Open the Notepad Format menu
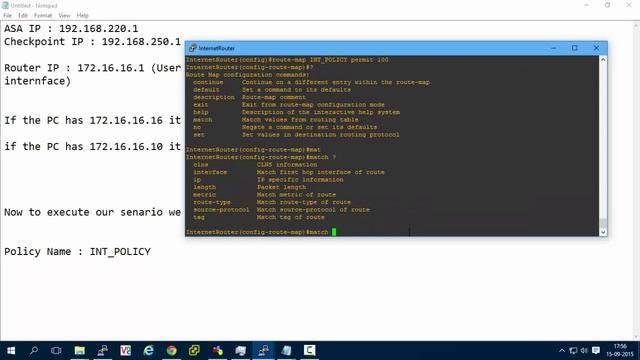 click(x=43, y=16)
